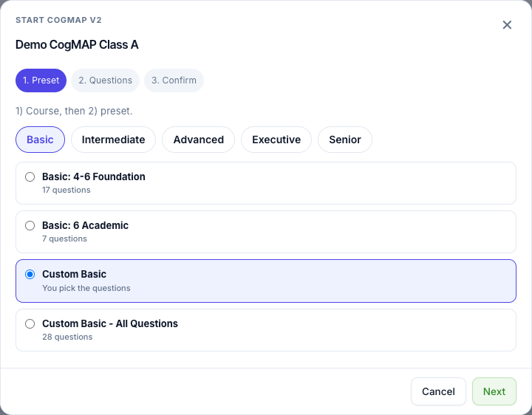Click the '17 questions' subtitle text

pyautogui.click(x=66, y=190)
